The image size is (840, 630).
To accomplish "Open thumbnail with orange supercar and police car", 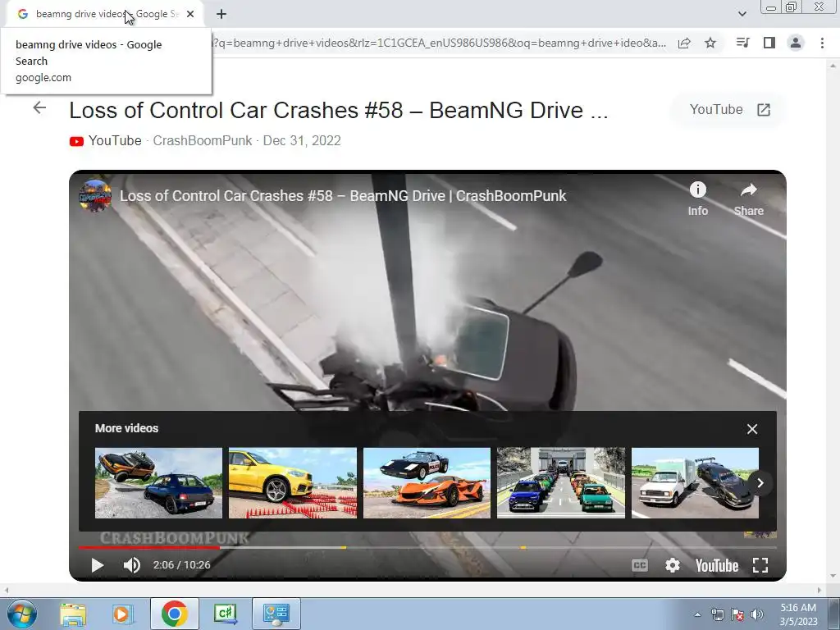I will tap(427, 483).
